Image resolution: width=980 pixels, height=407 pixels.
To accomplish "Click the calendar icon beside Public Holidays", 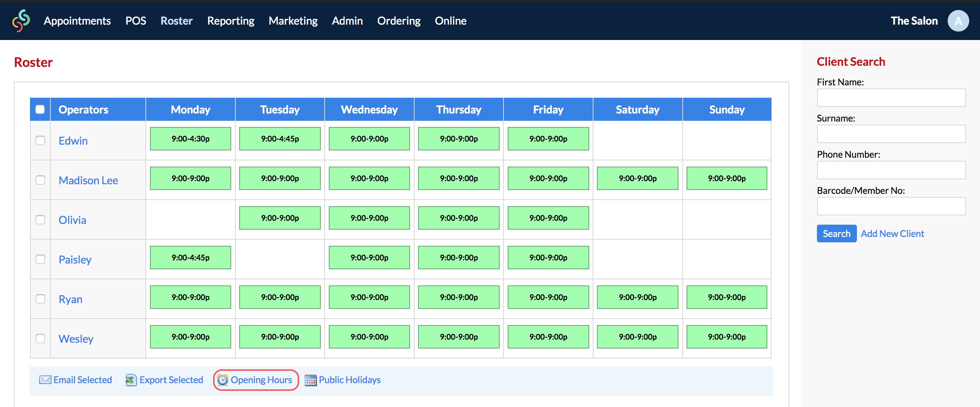I will [x=310, y=380].
